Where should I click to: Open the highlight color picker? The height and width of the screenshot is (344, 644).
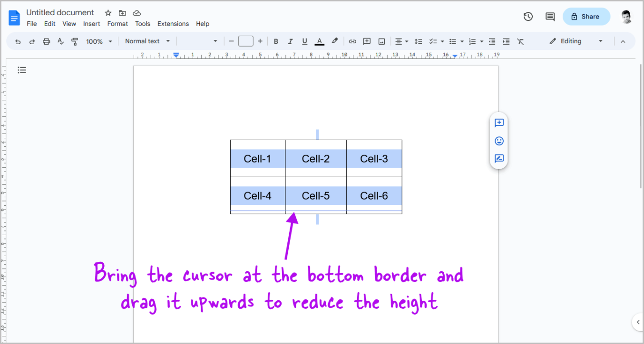(x=335, y=41)
